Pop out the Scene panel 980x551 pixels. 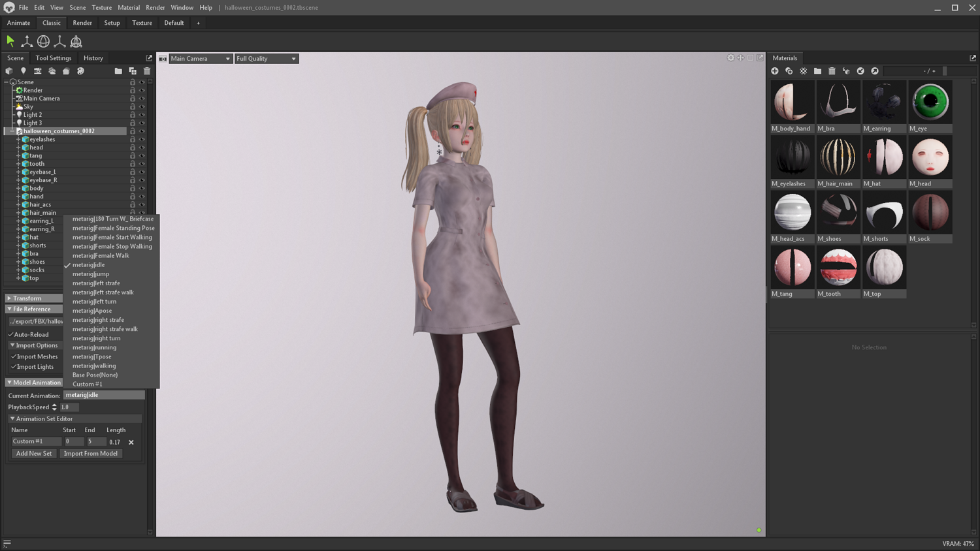(x=149, y=58)
